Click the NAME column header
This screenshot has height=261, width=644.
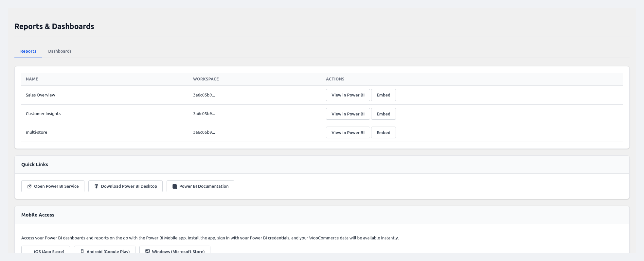click(x=32, y=79)
